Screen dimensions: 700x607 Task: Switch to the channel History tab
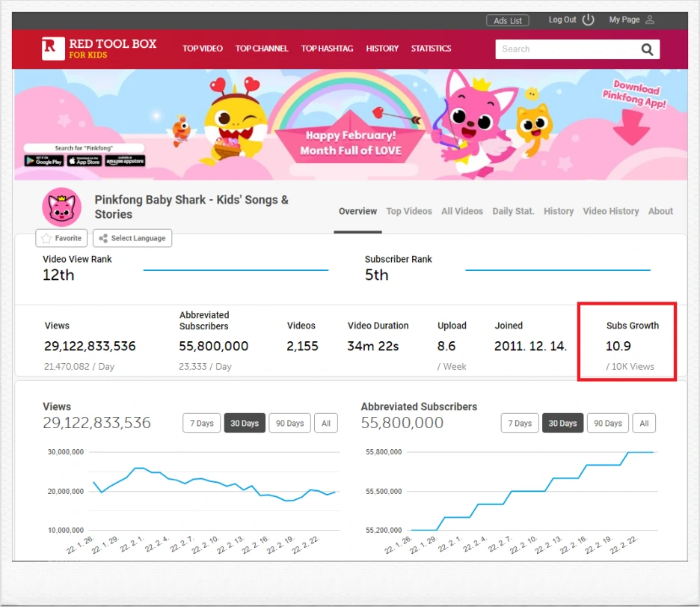click(x=559, y=211)
